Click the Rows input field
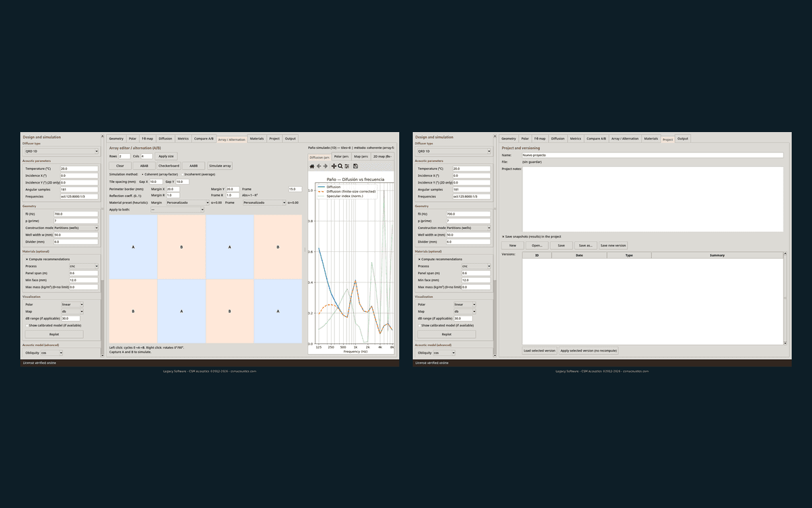The image size is (812, 508). click(x=125, y=156)
